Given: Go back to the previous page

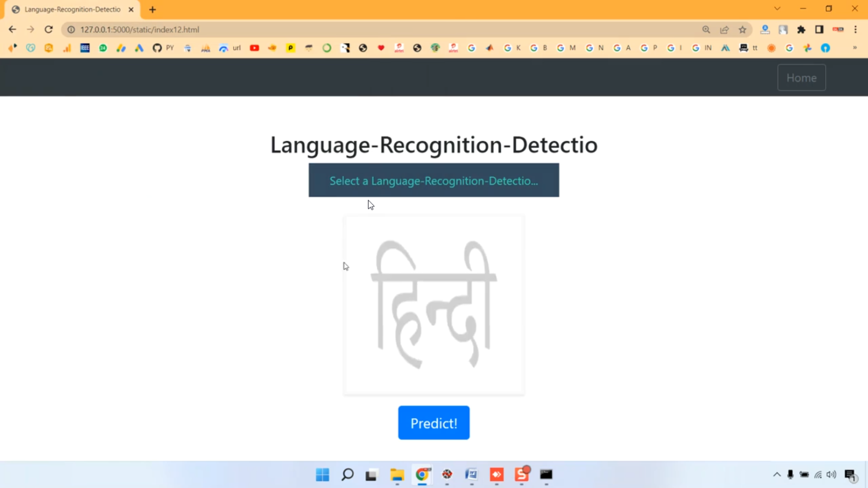Looking at the screenshot, I should point(12,29).
